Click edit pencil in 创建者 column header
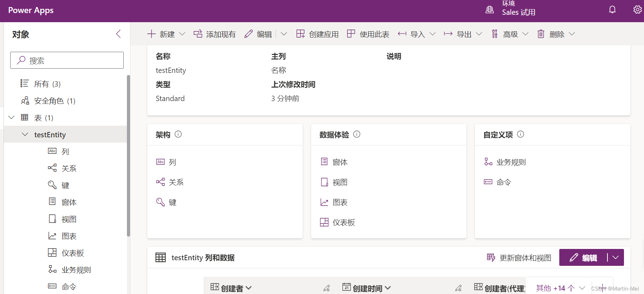 point(327,288)
